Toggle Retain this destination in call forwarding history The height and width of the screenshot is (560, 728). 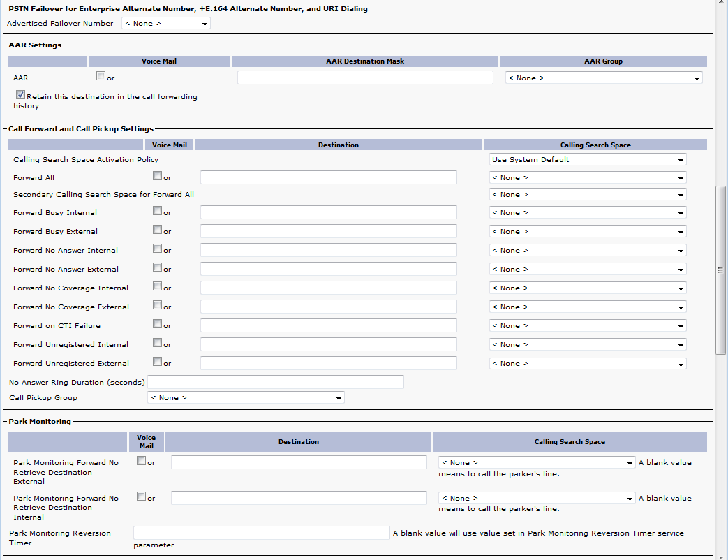(x=21, y=95)
